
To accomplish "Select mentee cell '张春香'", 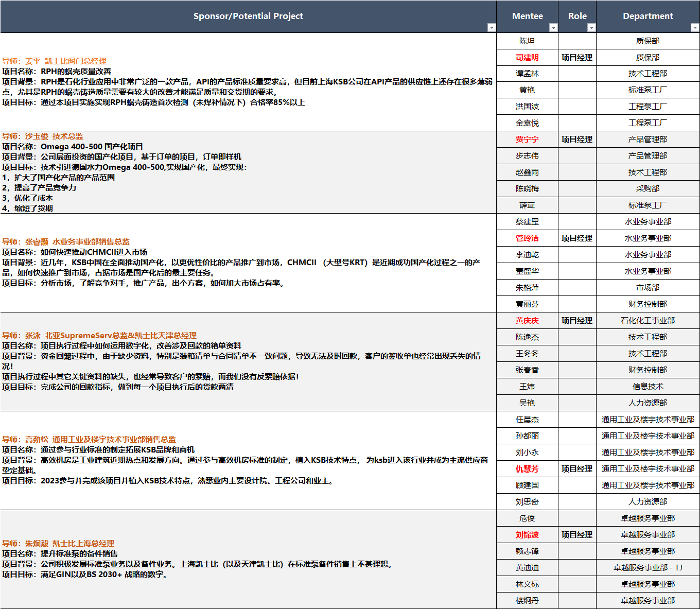I will click(x=527, y=370).
